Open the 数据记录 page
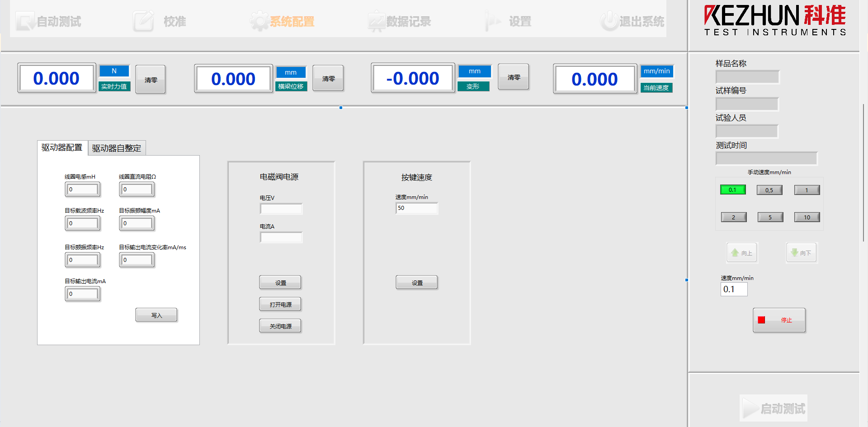The height and width of the screenshot is (427, 868). (400, 21)
